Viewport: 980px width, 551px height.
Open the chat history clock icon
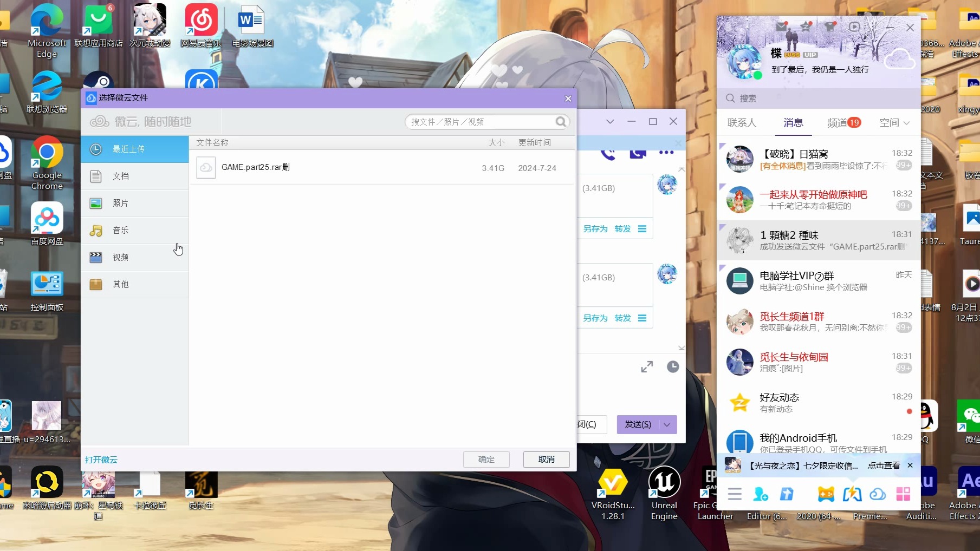(x=672, y=367)
